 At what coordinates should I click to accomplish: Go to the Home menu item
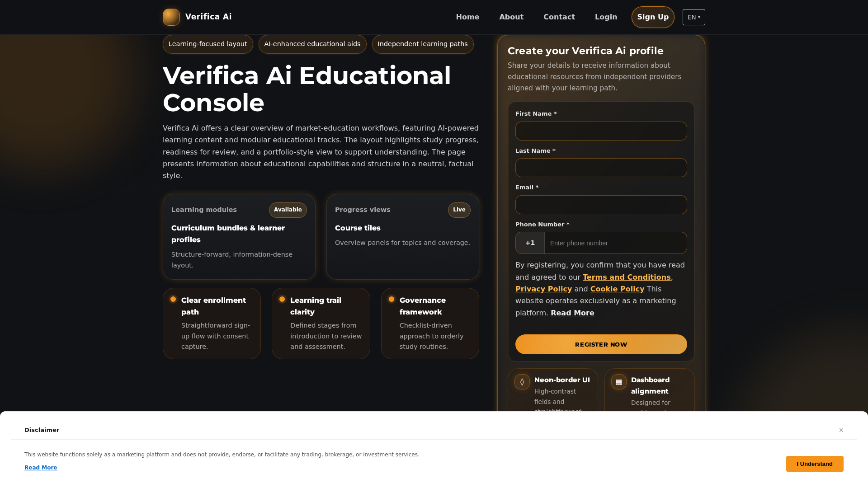pos(467,17)
